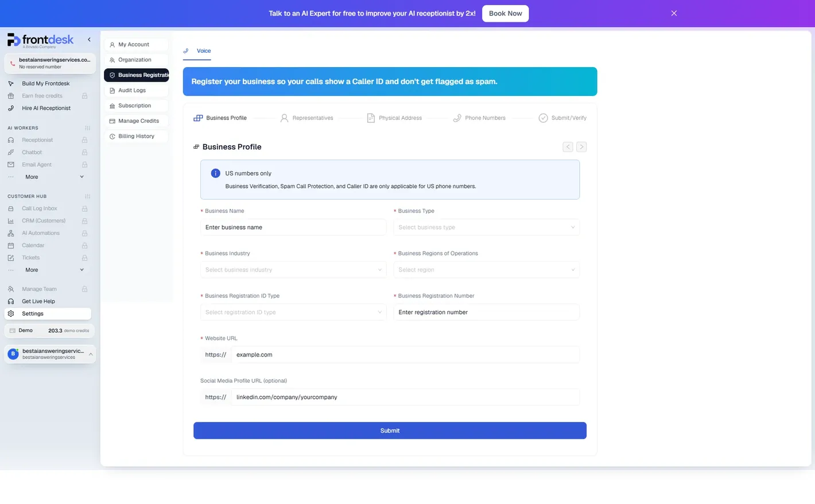The height and width of the screenshot is (504, 815).
Task: Go to the Phone Numbers step
Action: pyautogui.click(x=479, y=118)
